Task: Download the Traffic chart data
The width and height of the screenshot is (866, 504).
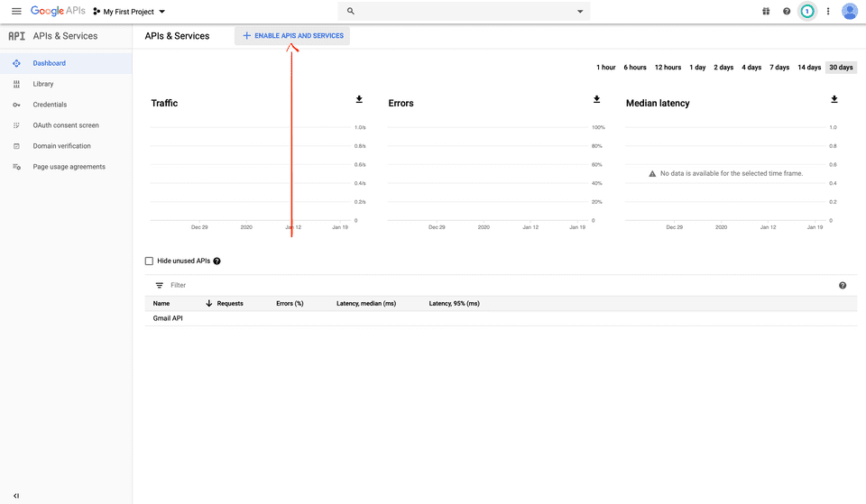Action: (359, 99)
